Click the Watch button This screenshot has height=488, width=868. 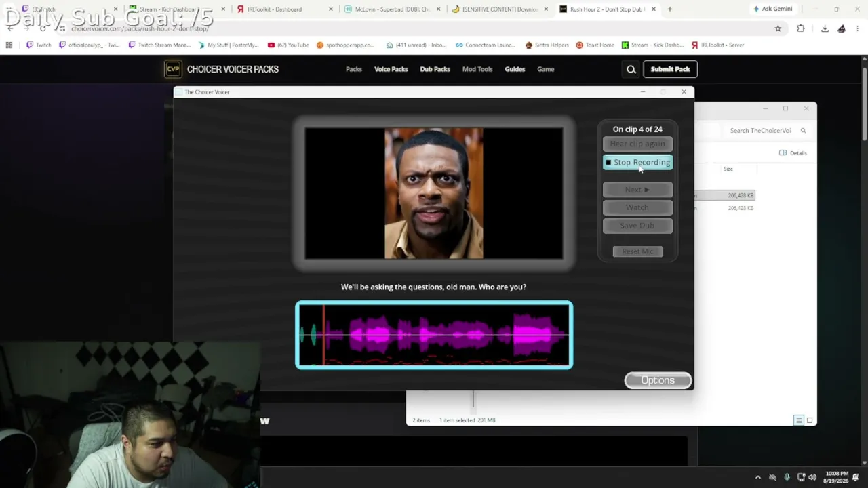[x=637, y=207]
